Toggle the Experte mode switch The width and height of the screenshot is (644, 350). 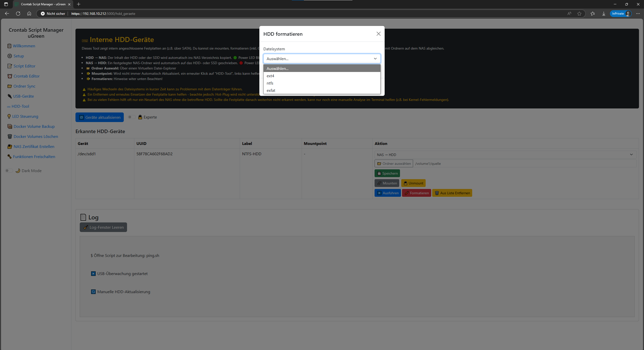(132, 117)
